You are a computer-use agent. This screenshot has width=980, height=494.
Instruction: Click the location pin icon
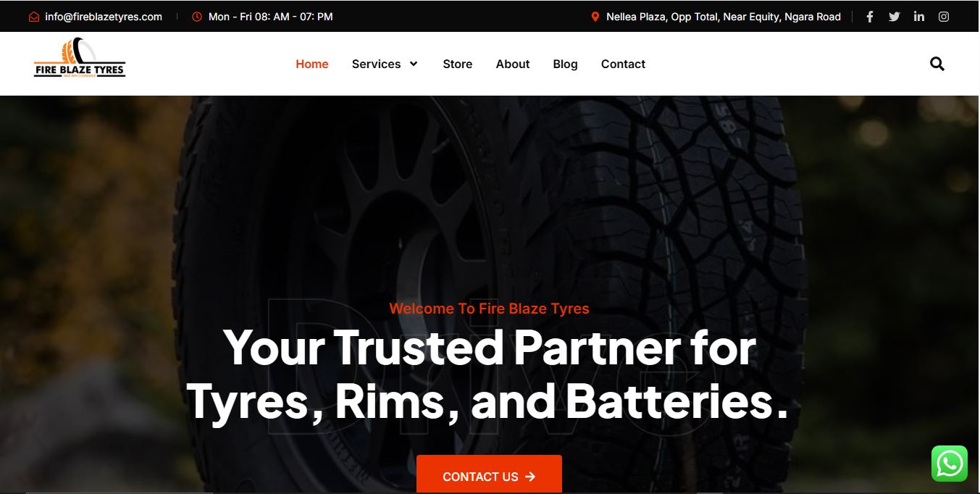click(595, 17)
